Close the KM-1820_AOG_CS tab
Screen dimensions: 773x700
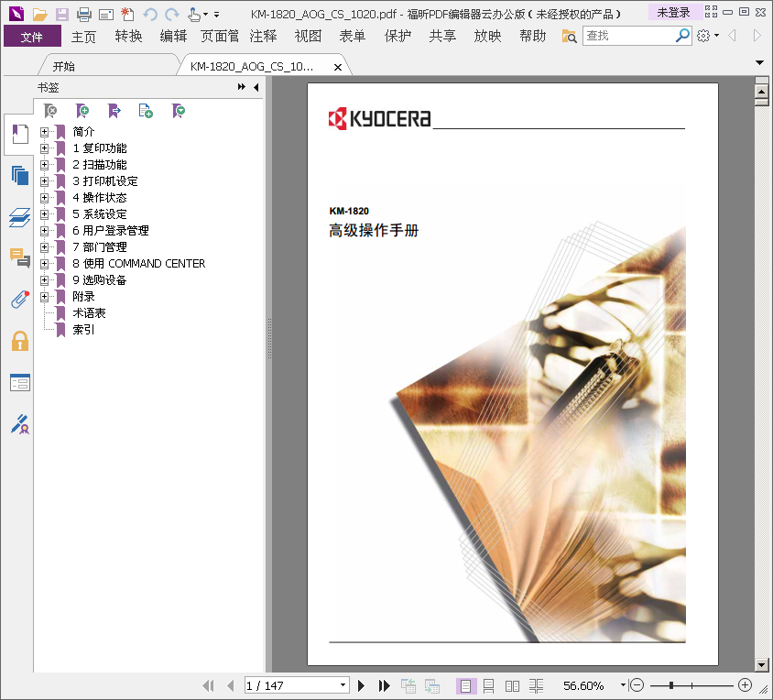(338, 67)
